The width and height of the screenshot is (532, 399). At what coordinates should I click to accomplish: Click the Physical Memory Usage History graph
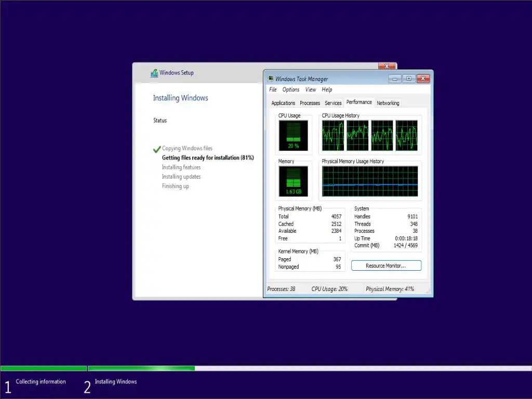(x=370, y=181)
